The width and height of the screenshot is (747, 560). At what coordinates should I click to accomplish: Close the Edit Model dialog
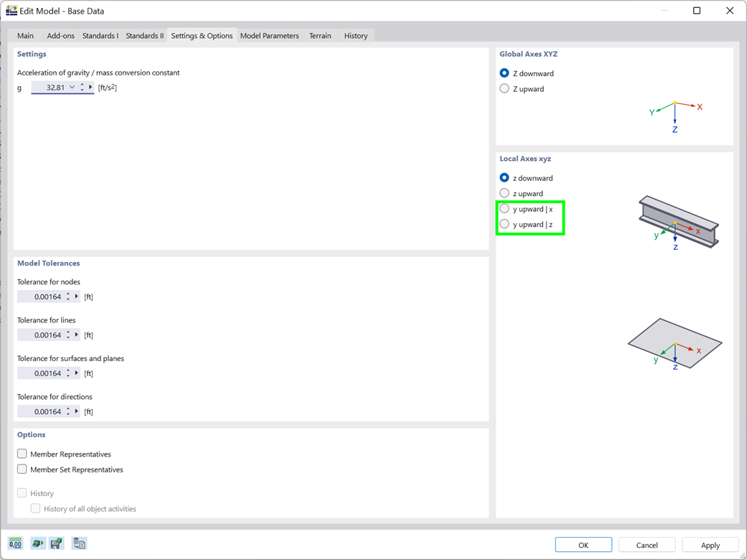(x=729, y=11)
